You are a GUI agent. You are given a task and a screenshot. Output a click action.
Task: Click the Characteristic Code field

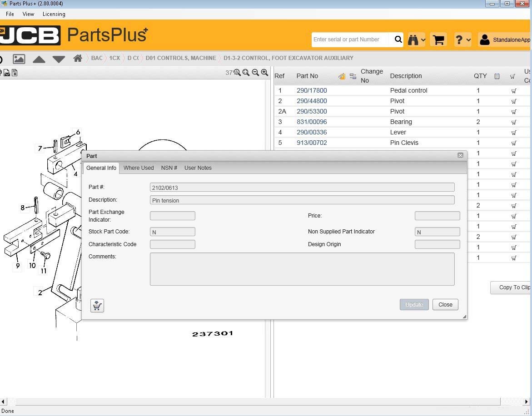click(172, 244)
